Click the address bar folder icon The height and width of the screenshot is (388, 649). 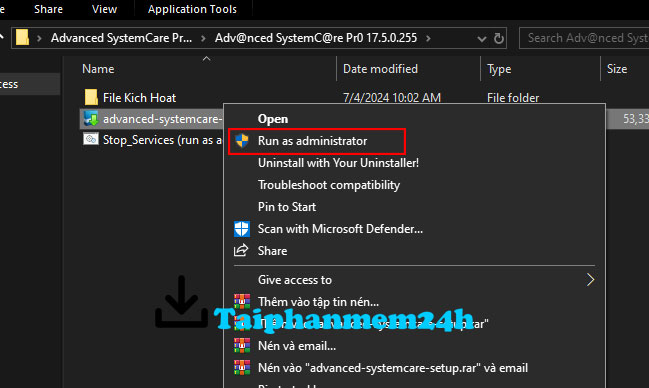[x=22, y=38]
